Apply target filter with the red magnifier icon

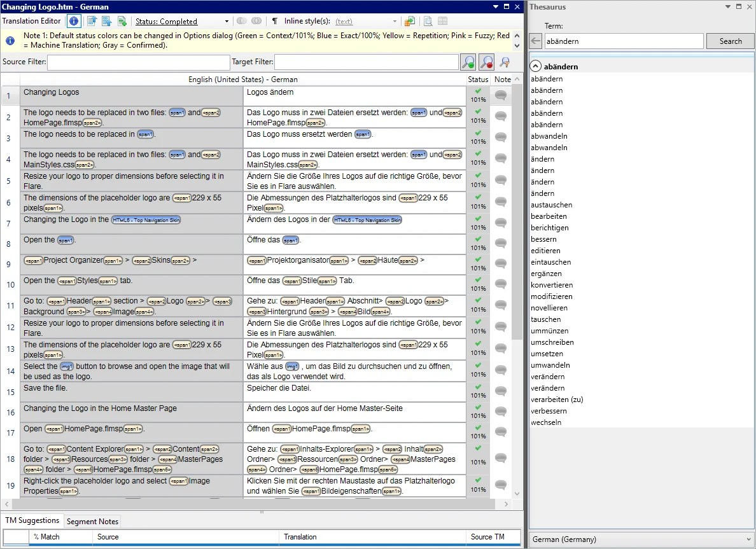(x=486, y=62)
